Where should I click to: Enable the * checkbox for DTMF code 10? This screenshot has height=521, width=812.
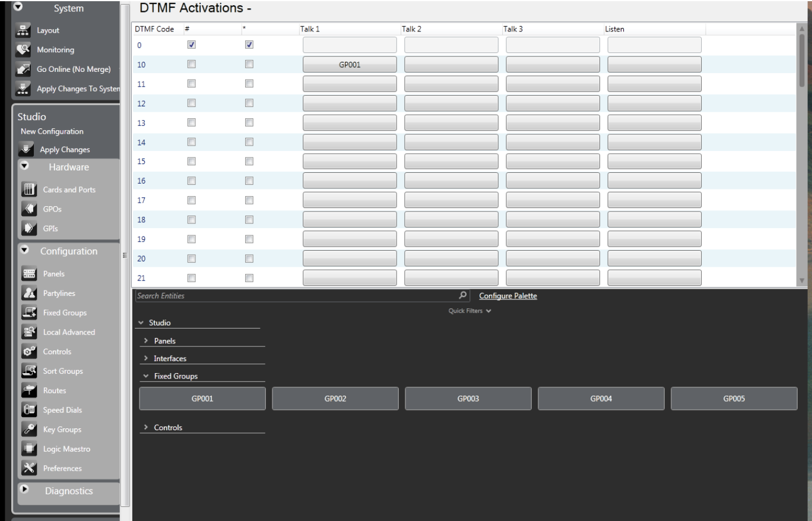249,64
